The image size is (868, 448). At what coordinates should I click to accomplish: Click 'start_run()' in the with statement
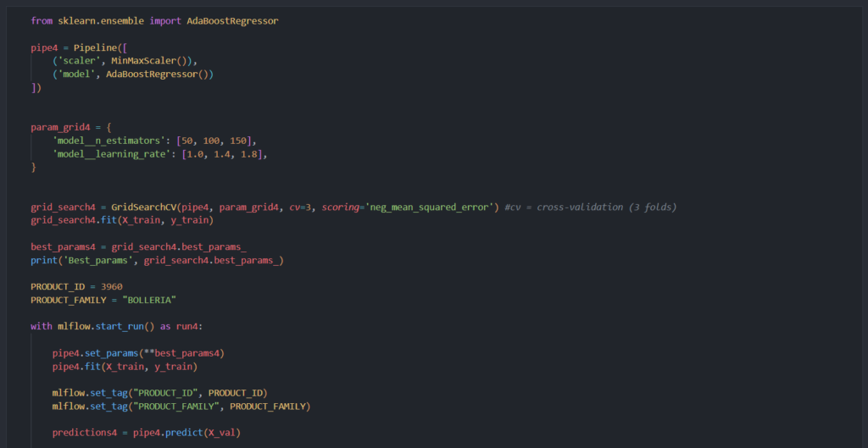[x=125, y=327]
